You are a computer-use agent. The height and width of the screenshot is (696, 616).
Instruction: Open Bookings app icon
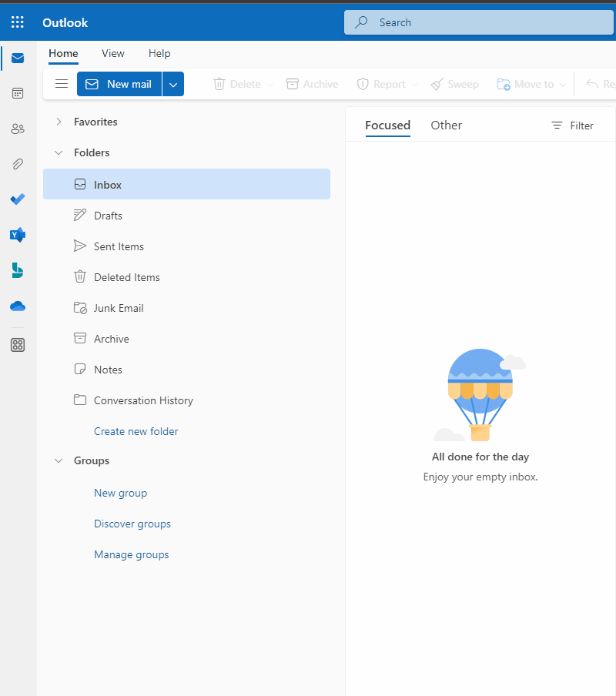click(x=18, y=270)
